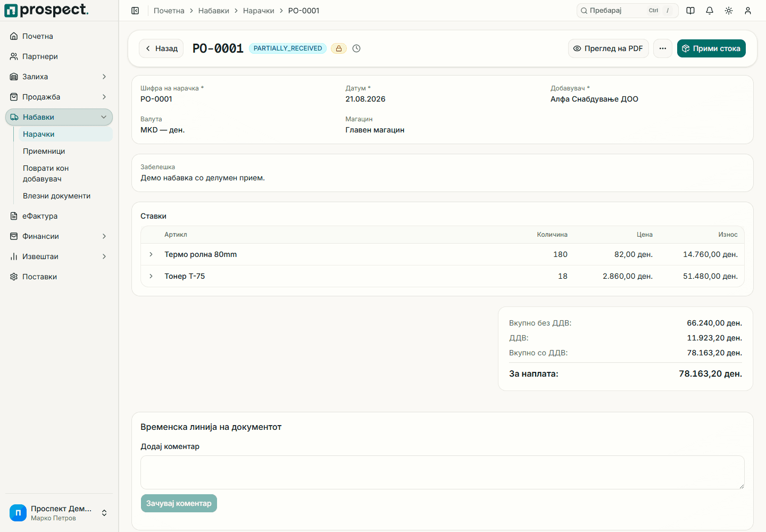Open Нарачки in the sidebar

[x=65, y=134]
